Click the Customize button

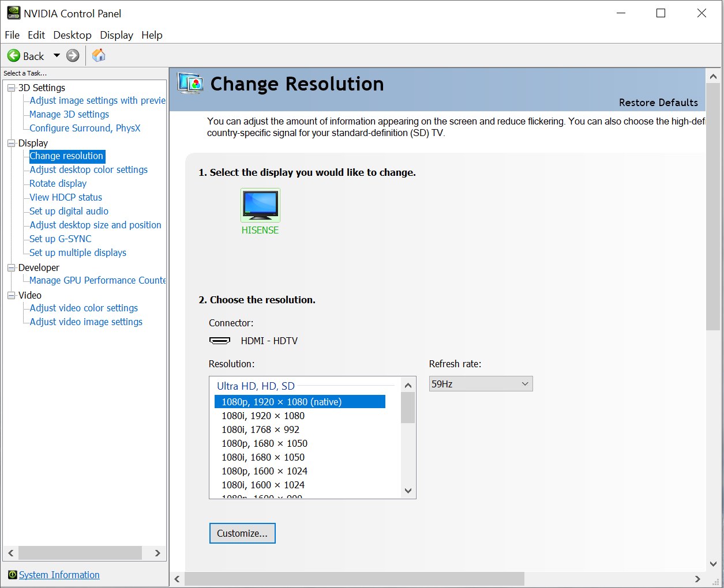242,533
